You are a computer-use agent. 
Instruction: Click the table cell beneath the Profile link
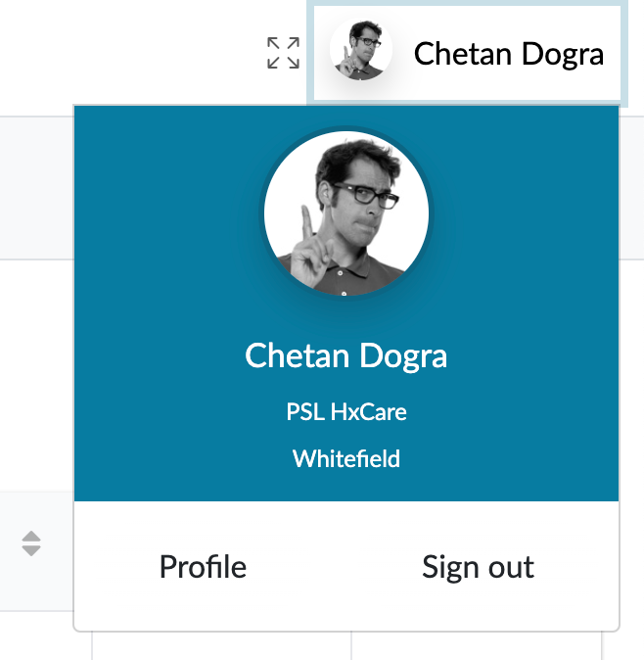click(221, 646)
